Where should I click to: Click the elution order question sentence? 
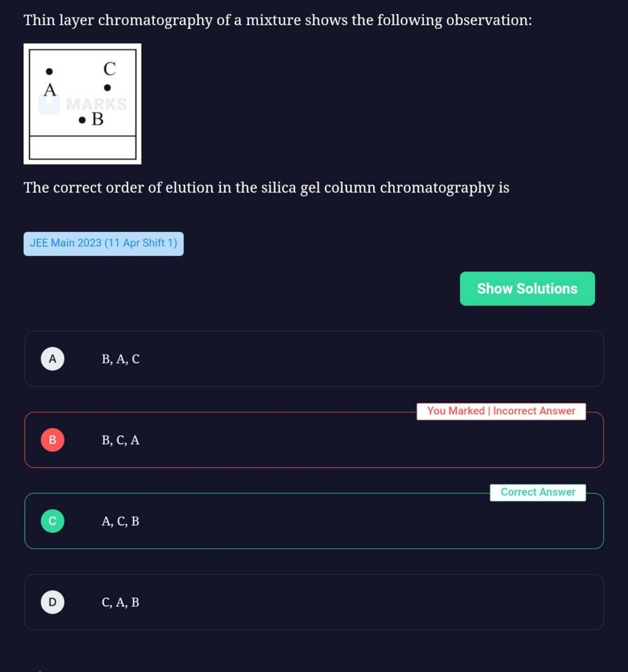click(x=266, y=188)
